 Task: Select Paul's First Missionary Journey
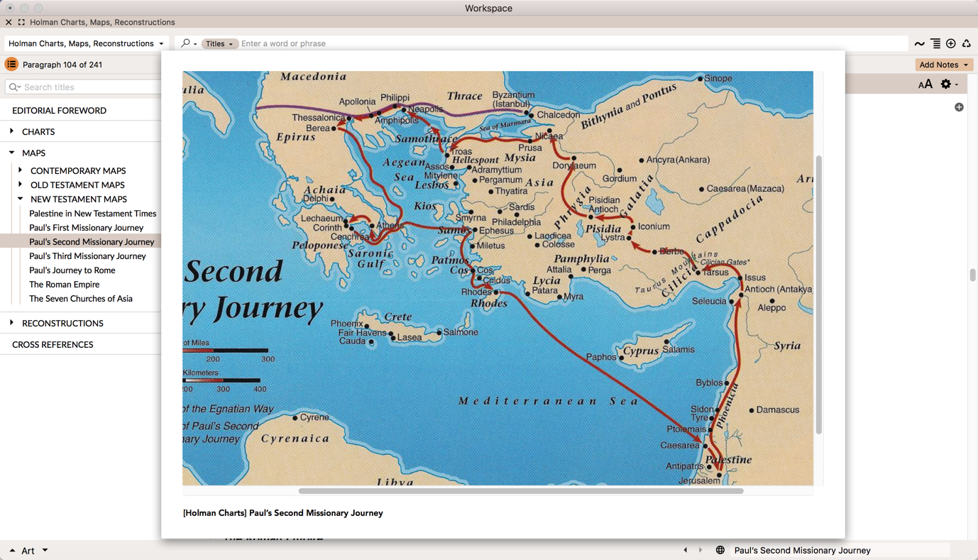(86, 228)
